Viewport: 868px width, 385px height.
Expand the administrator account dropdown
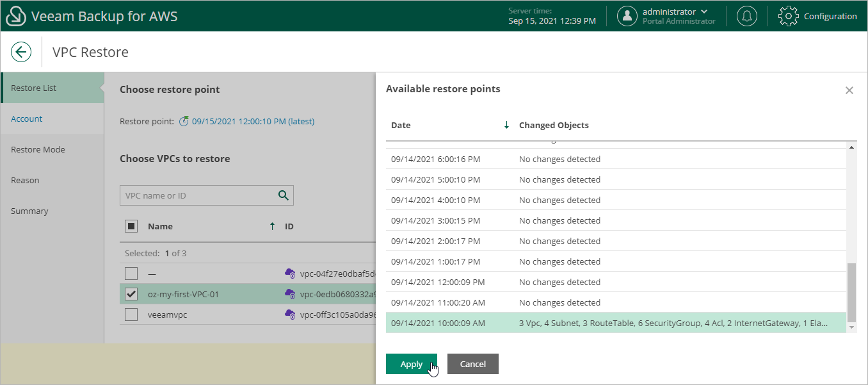(x=704, y=12)
